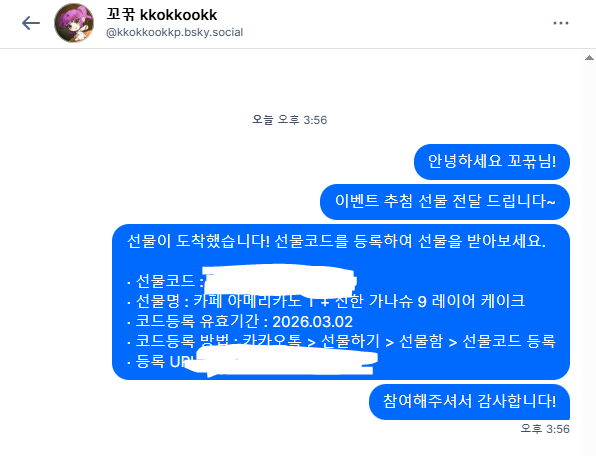Click the scrollbar up arrow
Screen dimensions: 596x456
pos(589,58)
